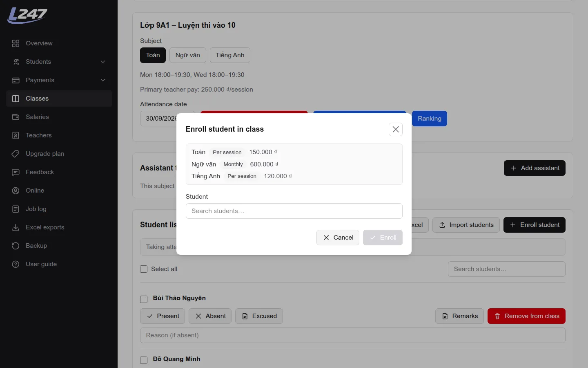Expand the Students sidebar submenu chevron
588x368 pixels.
click(103, 62)
